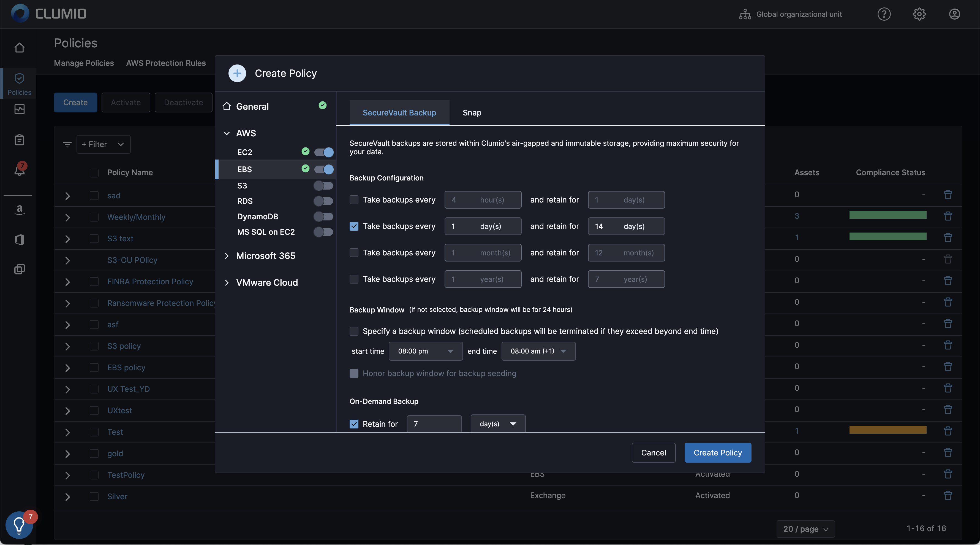Image resolution: width=980 pixels, height=545 pixels.
Task: Open the end time 08:00 am dropdown
Action: [538, 351]
